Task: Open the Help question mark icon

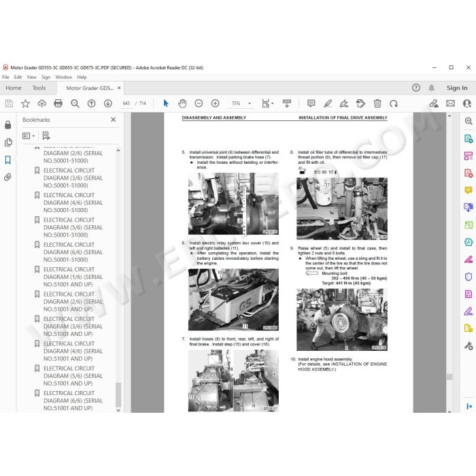Action: [416, 88]
